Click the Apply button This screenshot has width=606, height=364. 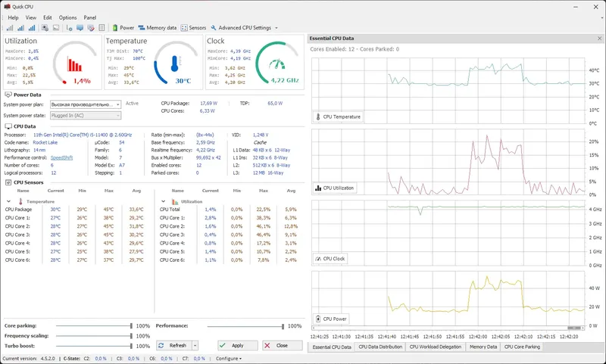tap(238, 346)
